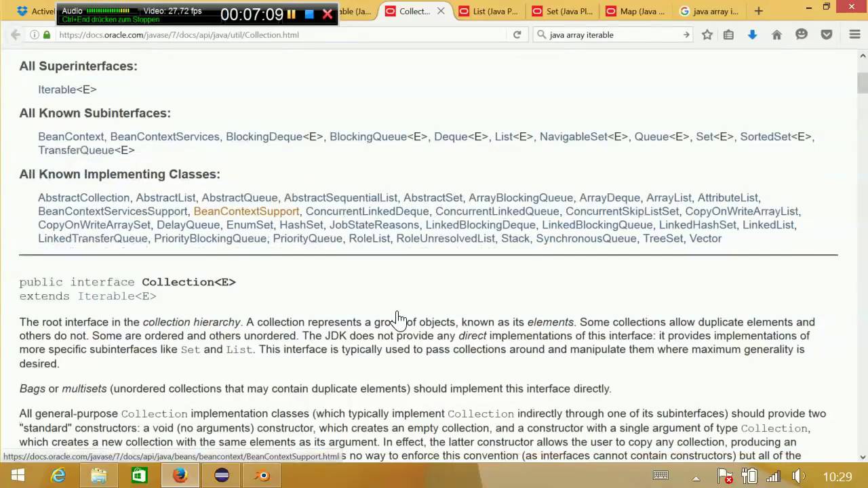Run the search with the arrow icon
Image resolution: width=868 pixels, height=488 pixels.
tap(686, 35)
